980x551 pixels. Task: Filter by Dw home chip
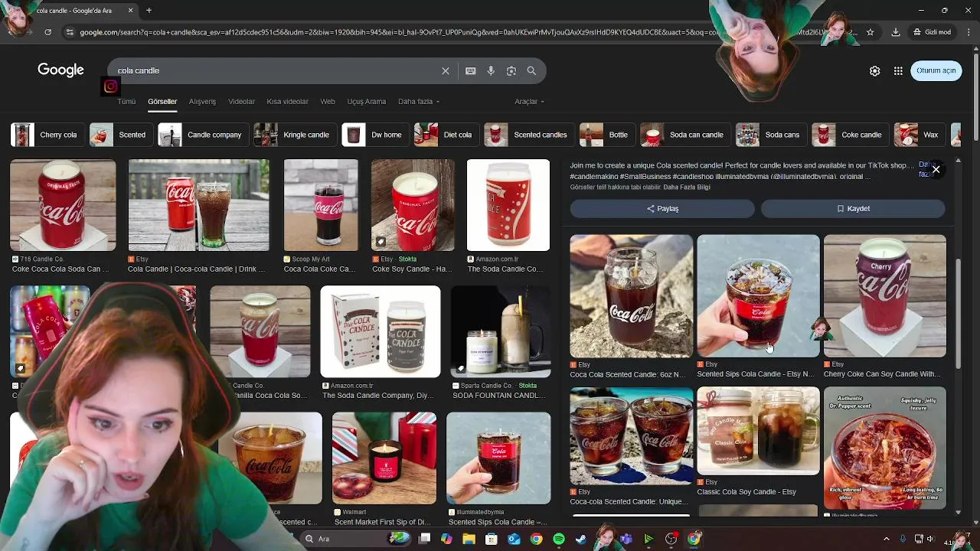[x=376, y=135]
